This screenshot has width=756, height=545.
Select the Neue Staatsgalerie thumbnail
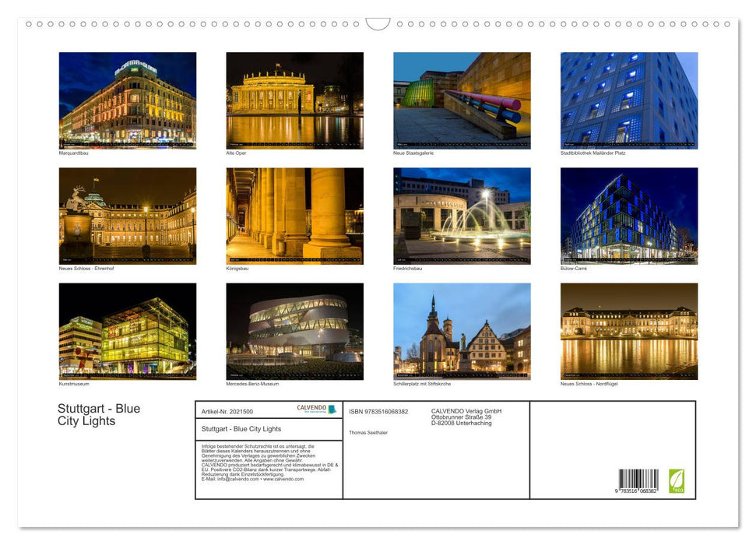tap(461, 100)
